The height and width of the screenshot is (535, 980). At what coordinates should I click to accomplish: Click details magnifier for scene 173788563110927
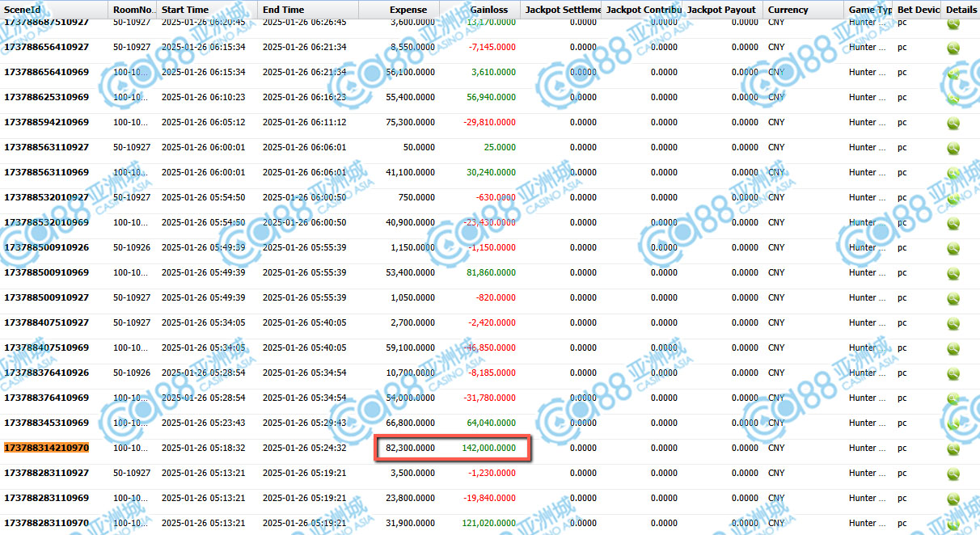coord(953,148)
